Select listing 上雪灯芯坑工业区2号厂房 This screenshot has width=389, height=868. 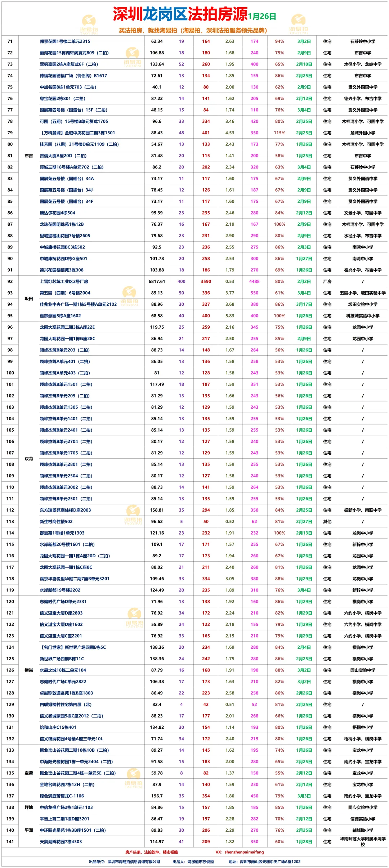coord(64,282)
